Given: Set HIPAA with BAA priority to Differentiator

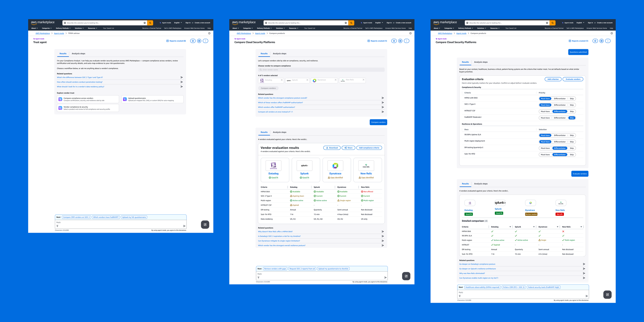Looking at the screenshot, I should click(x=560, y=99).
